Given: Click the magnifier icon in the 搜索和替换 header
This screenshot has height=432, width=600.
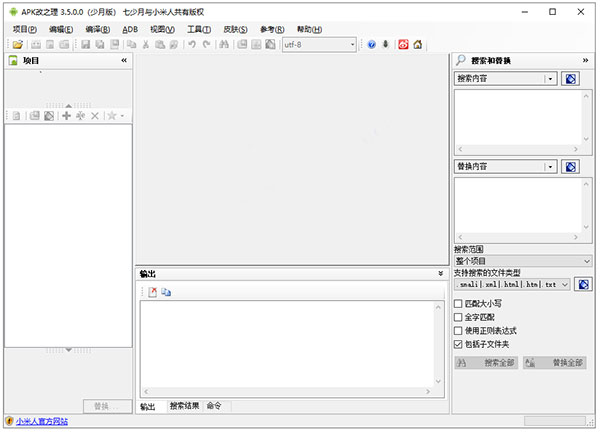Looking at the screenshot, I should click(x=461, y=60).
